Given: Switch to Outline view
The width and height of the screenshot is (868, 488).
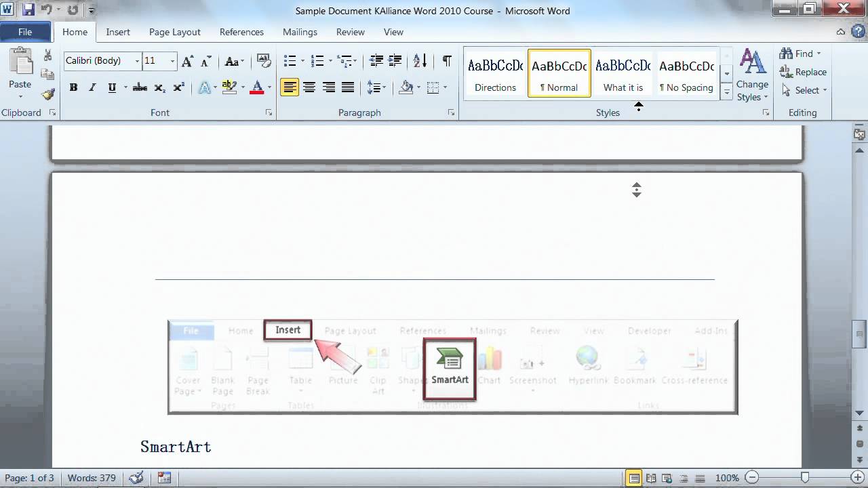Looking at the screenshot, I should point(684,479).
